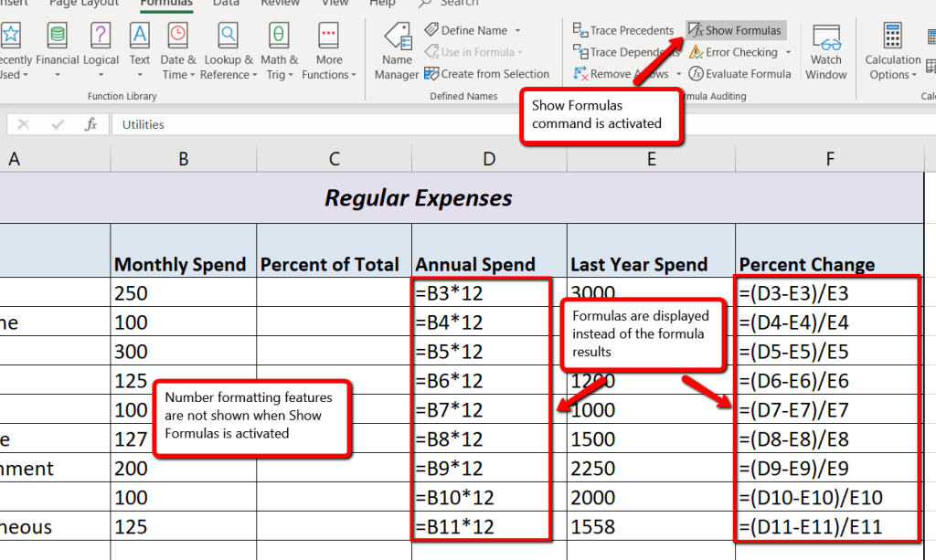Open the Logical functions menu
This screenshot has height=560, width=936.
pyautogui.click(x=101, y=50)
